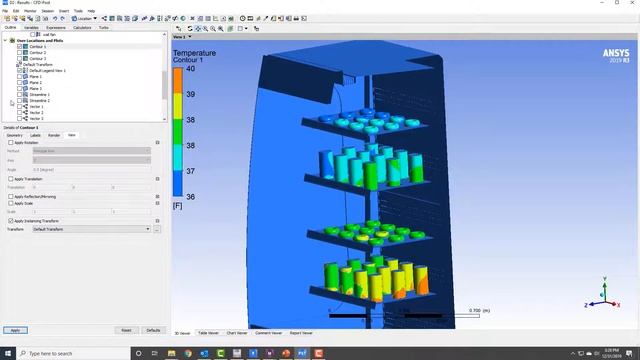Switch to the Expressions tab
Viewport: 640px width, 360px height.
(x=56, y=28)
